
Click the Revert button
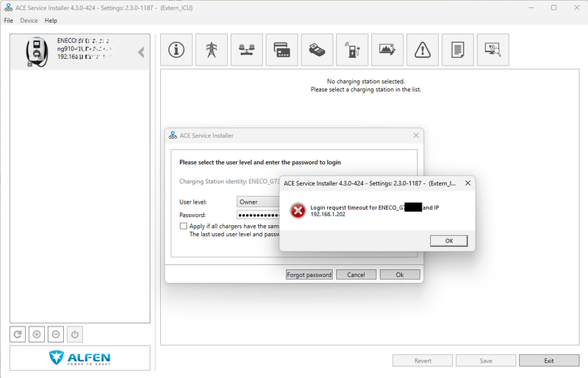(x=423, y=361)
